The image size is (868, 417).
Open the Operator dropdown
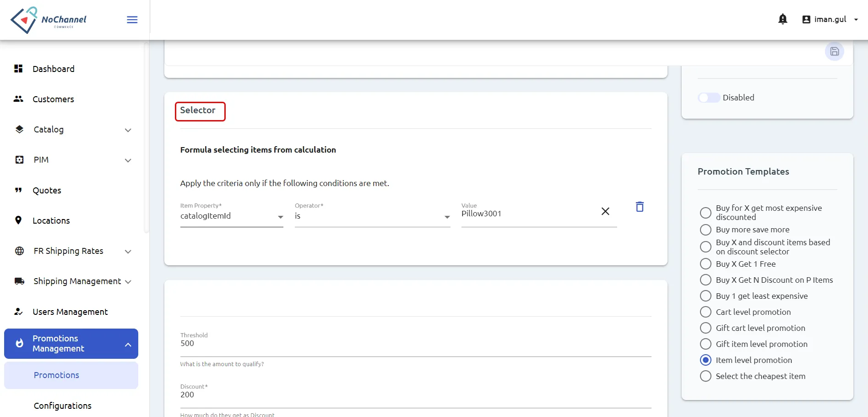pos(372,216)
